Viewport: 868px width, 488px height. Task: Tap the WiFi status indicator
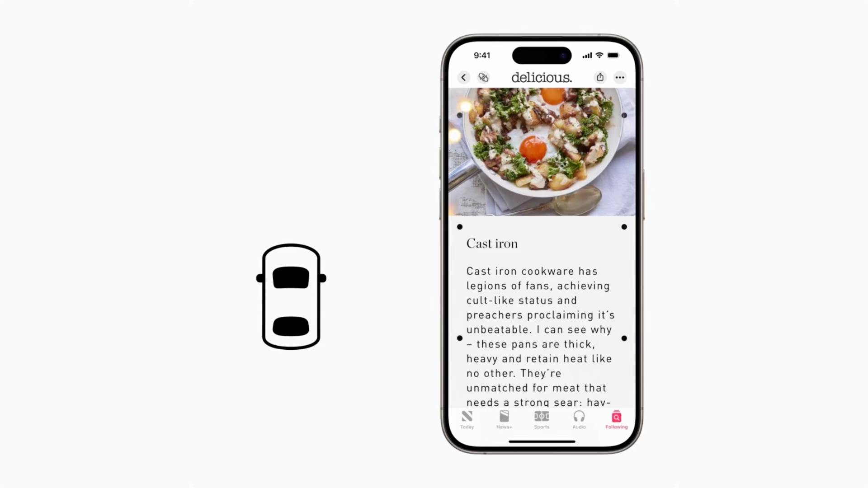coord(599,55)
